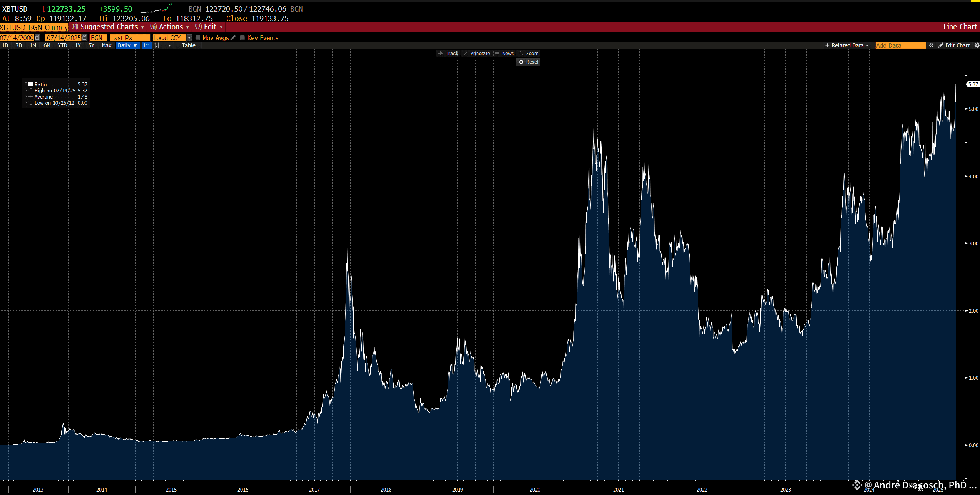
Task: Enable the Key Events checkbox
Action: tap(242, 38)
